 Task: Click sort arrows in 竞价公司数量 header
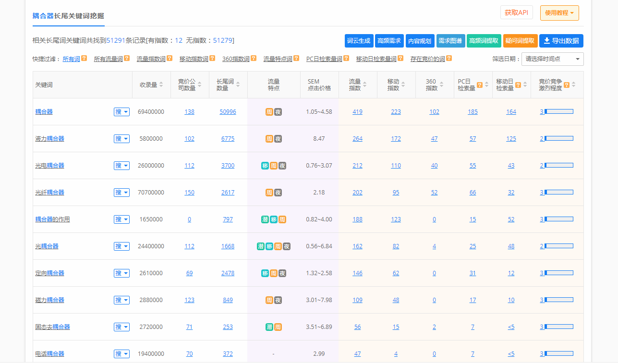point(200,85)
